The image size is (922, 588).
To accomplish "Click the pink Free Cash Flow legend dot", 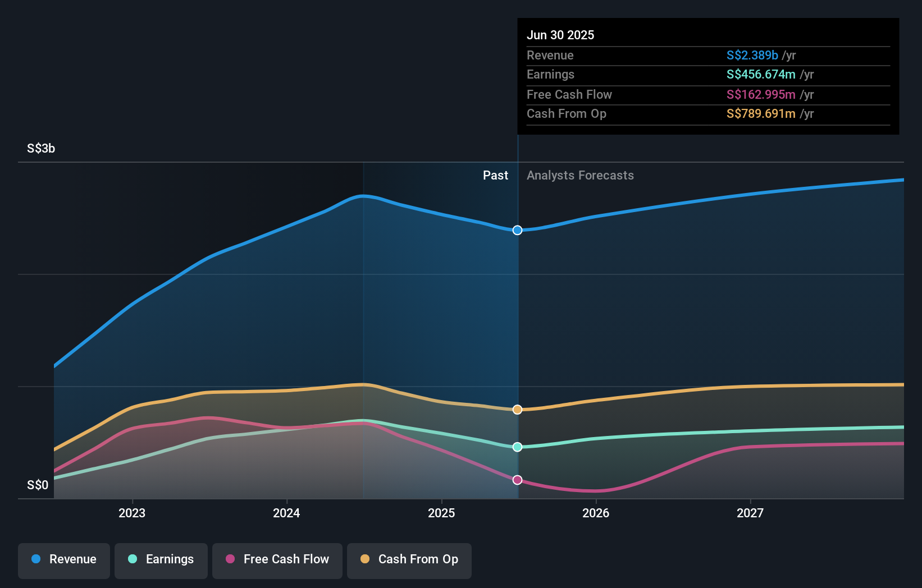I will pyautogui.click(x=230, y=559).
